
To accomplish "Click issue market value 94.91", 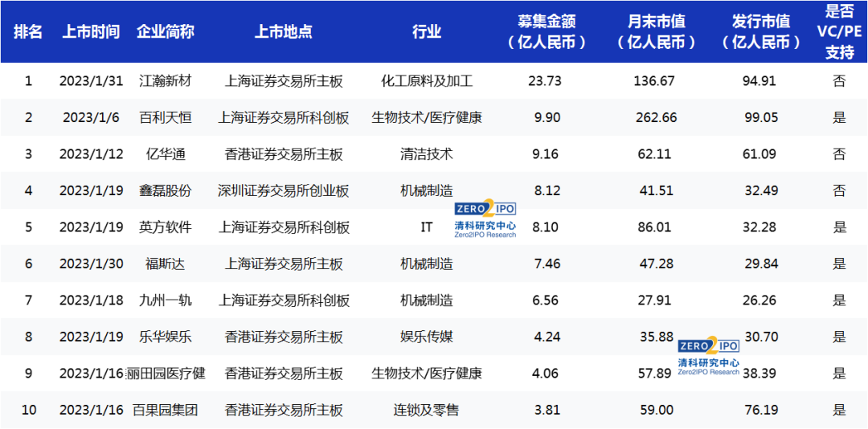I will (x=761, y=81).
